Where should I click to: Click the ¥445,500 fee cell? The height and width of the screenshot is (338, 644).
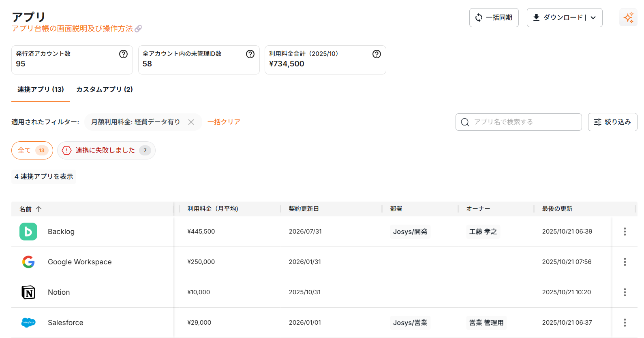pyautogui.click(x=201, y=232)
